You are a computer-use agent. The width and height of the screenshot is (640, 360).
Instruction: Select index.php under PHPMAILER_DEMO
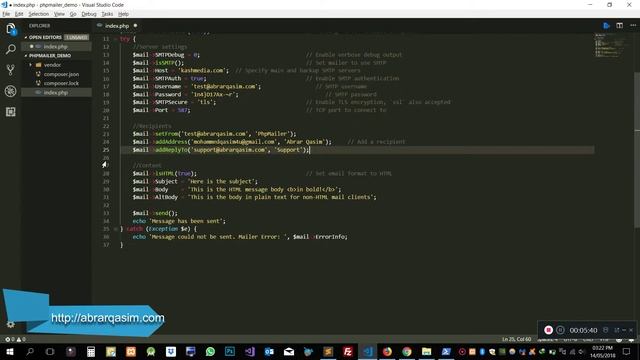(x=56, y=93)
